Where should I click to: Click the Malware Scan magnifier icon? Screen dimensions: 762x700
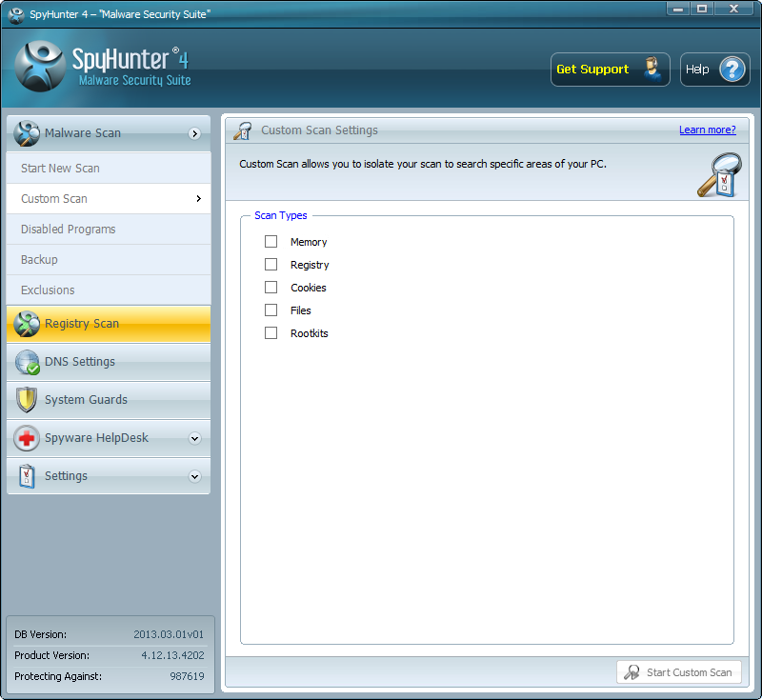point(27,134)
